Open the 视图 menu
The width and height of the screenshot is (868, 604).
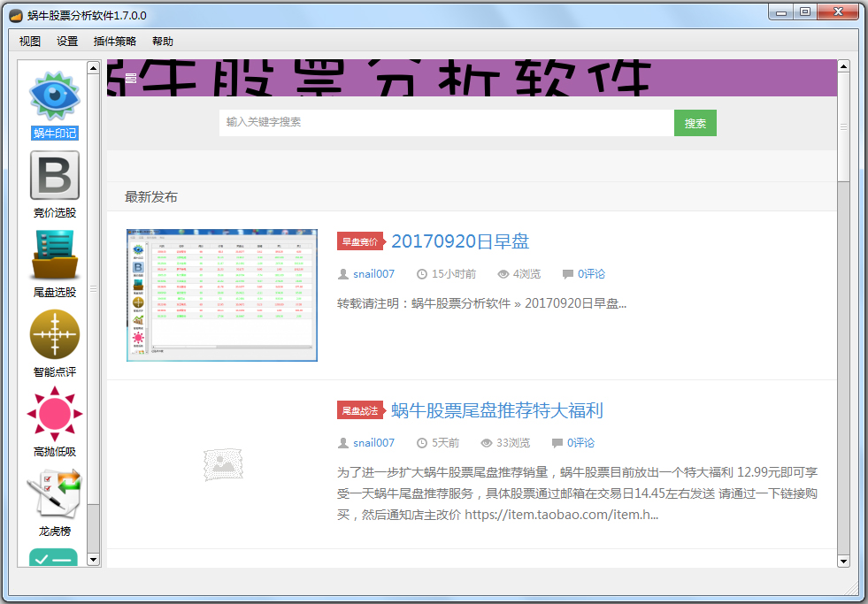point(30,41)
